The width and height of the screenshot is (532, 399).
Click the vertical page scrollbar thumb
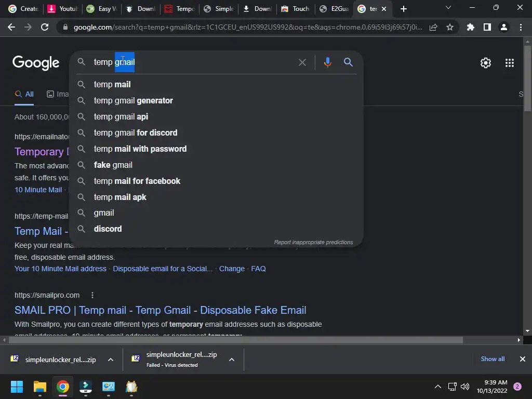[527, 78]
